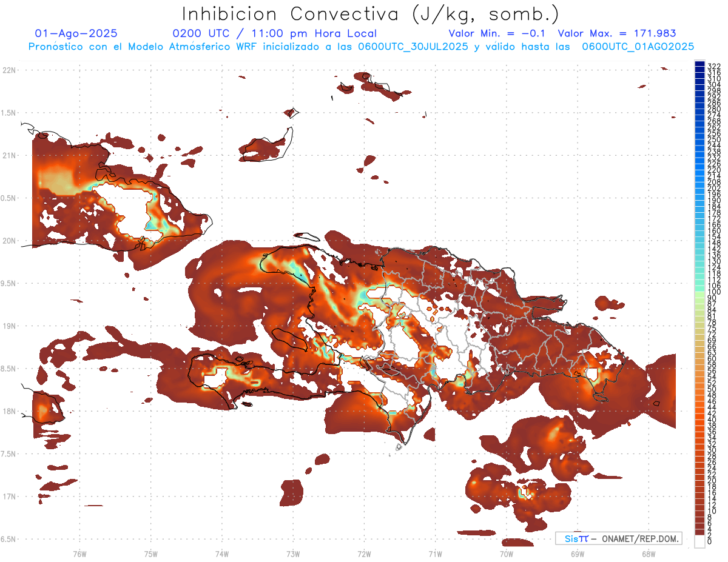Click the "0600UTC_01AGO2025" valid-until time
Viewport: 728px width, 562px height.
[x=638, y=46]
